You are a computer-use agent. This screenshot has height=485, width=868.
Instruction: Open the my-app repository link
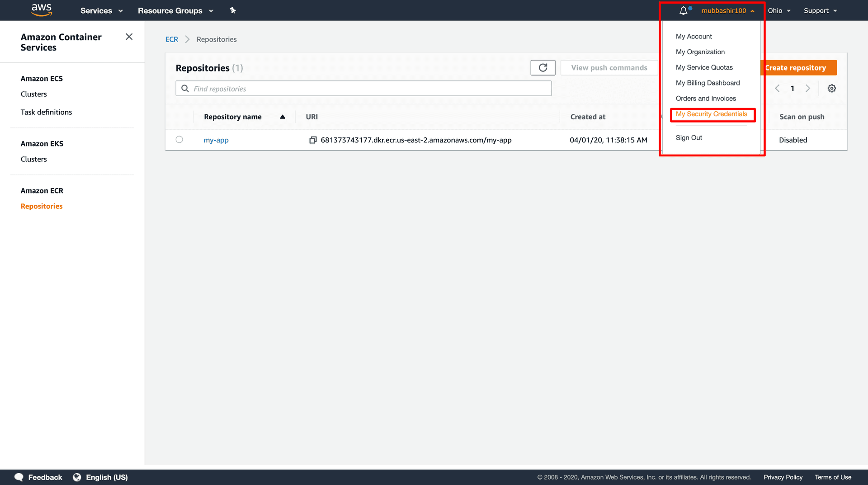click(216, 140)
